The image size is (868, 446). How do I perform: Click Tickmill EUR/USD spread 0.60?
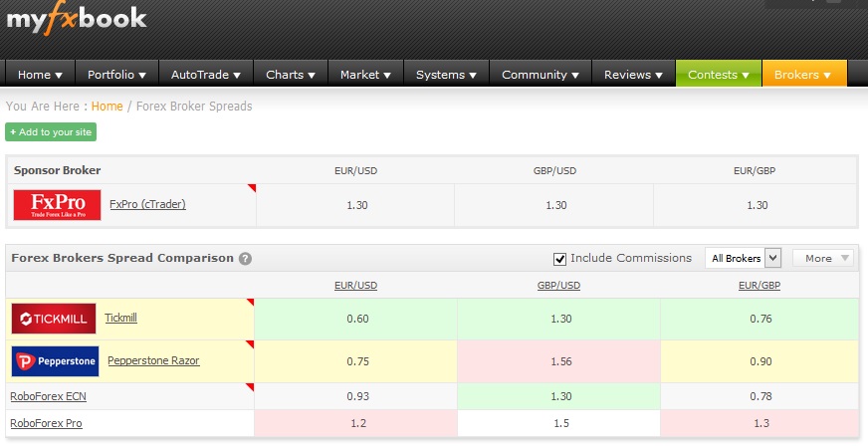click(357, 319)
